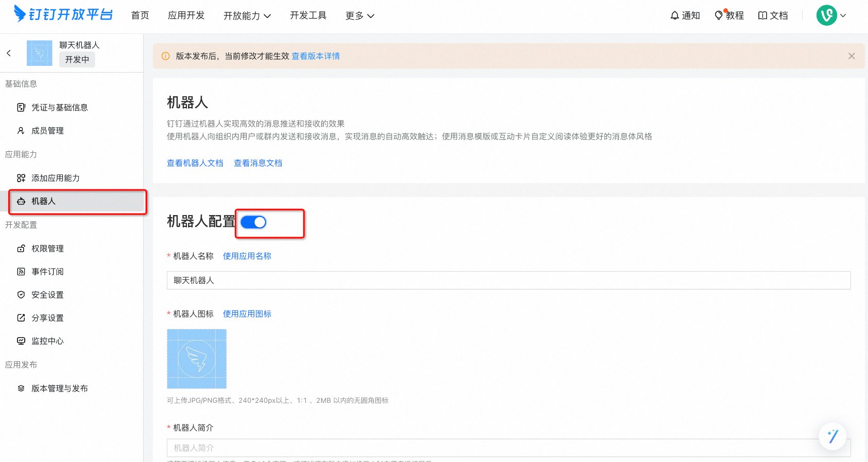
Task: Click the 聊天机器人 app name in sidebar
Action: [x=79, y=45]
